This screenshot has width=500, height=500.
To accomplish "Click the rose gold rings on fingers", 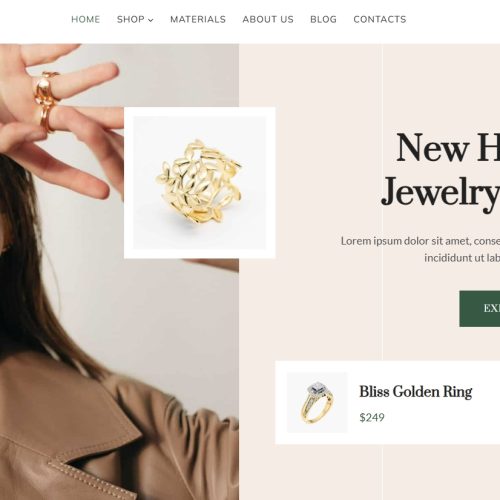I will [47, 100].
